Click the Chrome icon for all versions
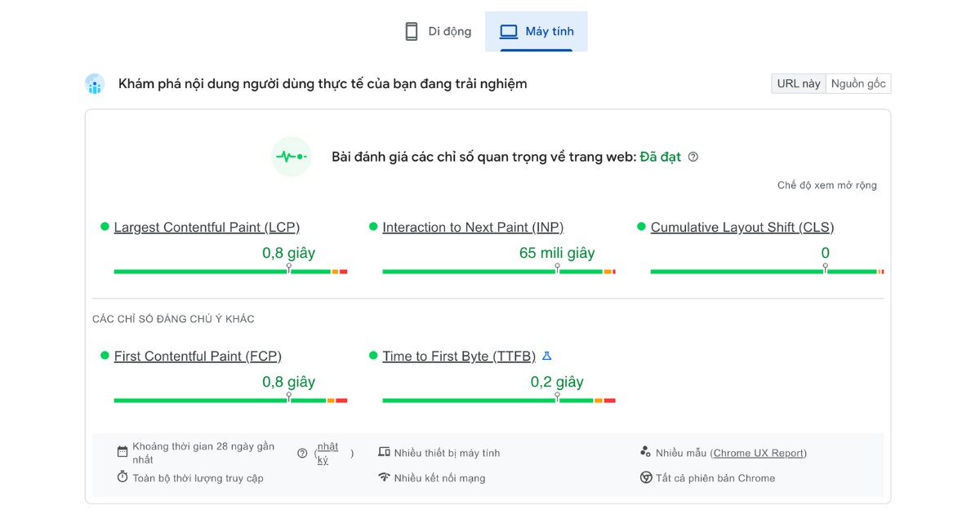This screenshot has width=980, height=514. (646, 478)
